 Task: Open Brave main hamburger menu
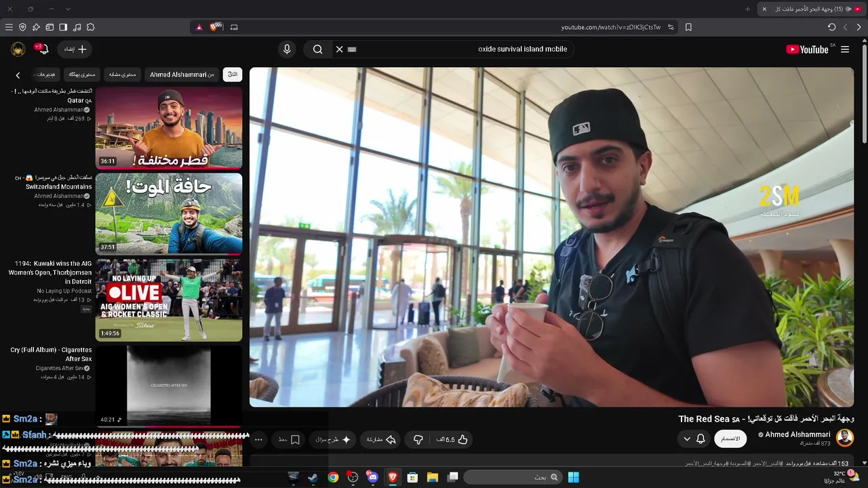pos(9,27)
